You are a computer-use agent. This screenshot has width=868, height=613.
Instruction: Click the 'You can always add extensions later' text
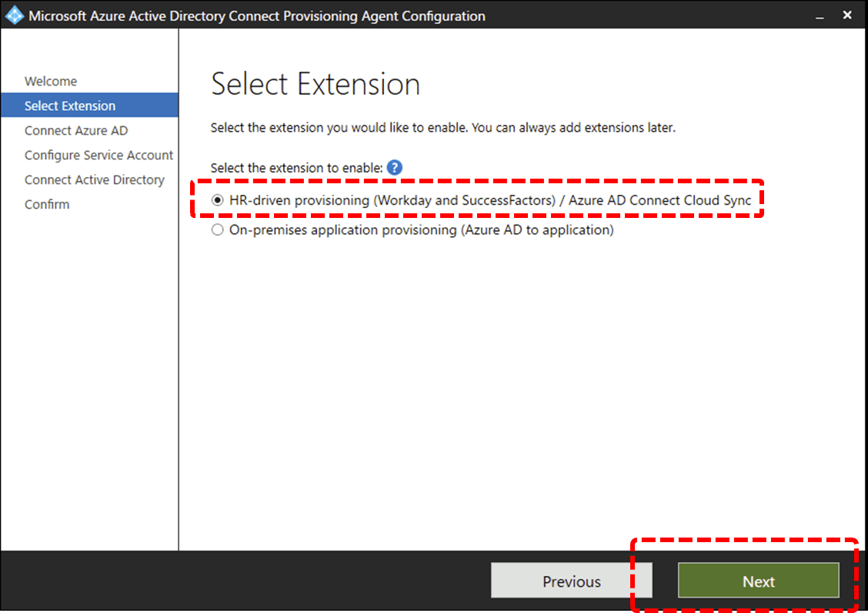573,128
